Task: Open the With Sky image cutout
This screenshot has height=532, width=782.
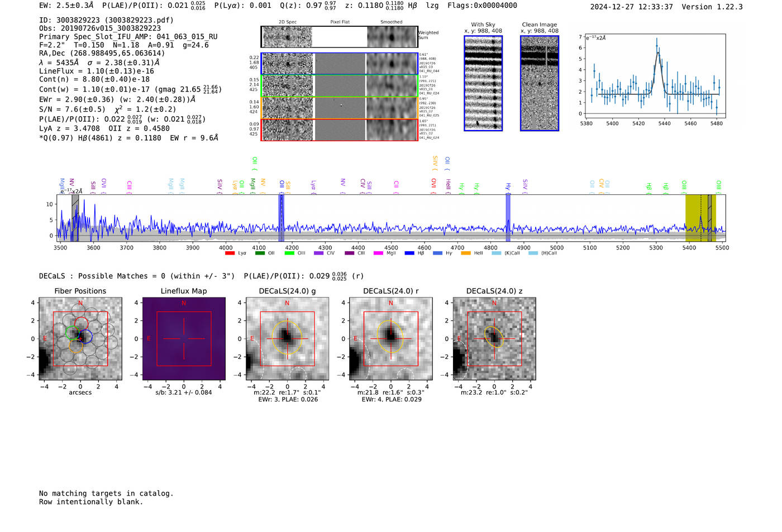Action: pos(483,83)
